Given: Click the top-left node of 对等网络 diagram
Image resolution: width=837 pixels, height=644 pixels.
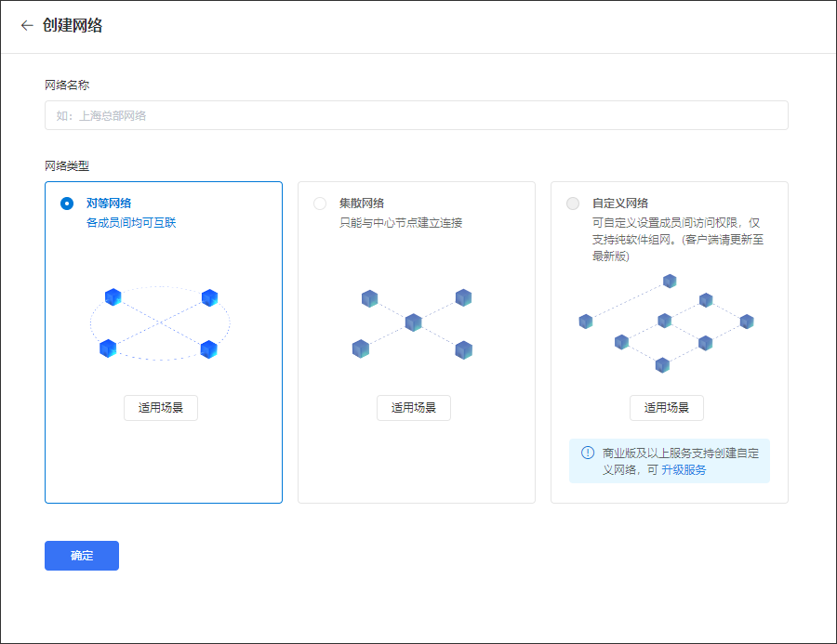Looking at the screenshot, I should 113,297.
